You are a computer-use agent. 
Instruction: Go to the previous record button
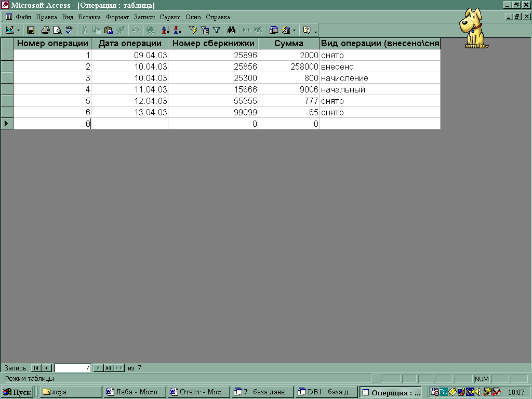47,368
